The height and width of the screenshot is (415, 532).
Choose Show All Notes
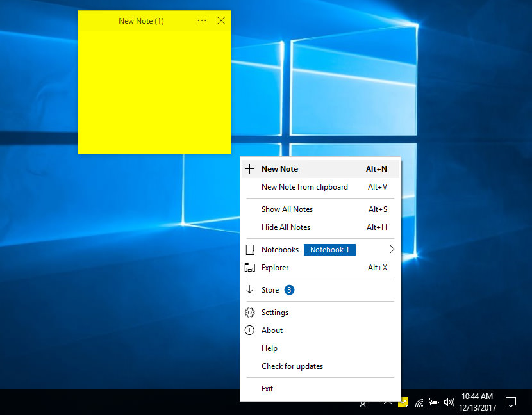point(287,209)
